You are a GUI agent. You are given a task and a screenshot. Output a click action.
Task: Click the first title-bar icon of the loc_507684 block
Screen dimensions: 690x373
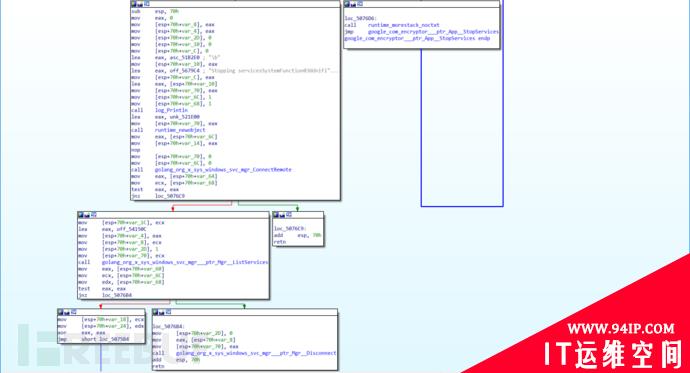[x=155, y=312]
